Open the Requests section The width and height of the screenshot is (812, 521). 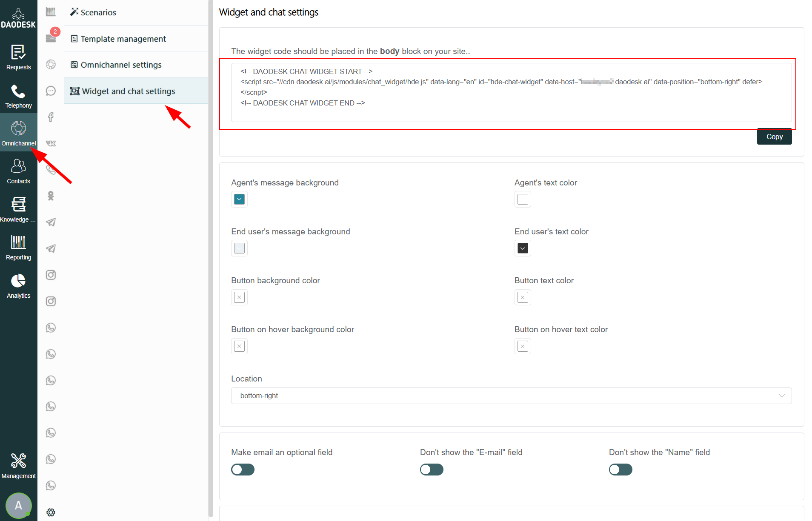[18, 57]
